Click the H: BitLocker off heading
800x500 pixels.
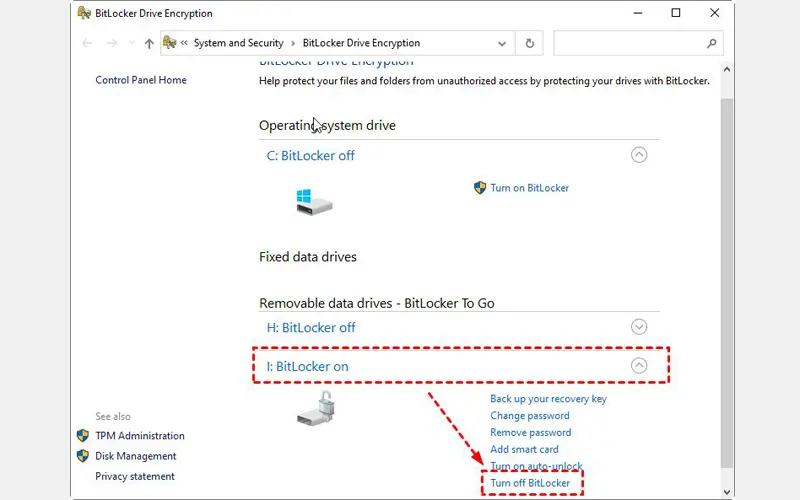tap(311, 328)
